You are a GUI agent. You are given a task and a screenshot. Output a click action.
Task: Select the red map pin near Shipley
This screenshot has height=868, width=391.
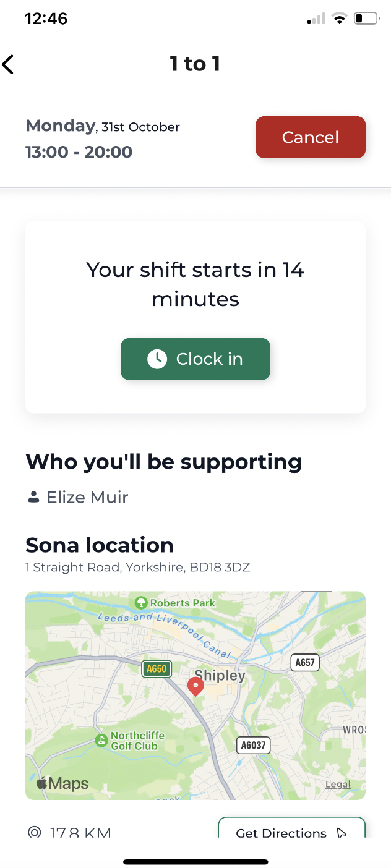point(195,686)
